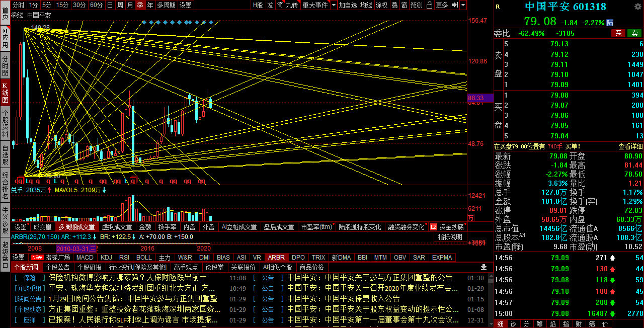Screen dimensions: 644x328
Task: Open dropdown arrow next to 重大事件
Action: pyautogui.click(x=333, y=5)
